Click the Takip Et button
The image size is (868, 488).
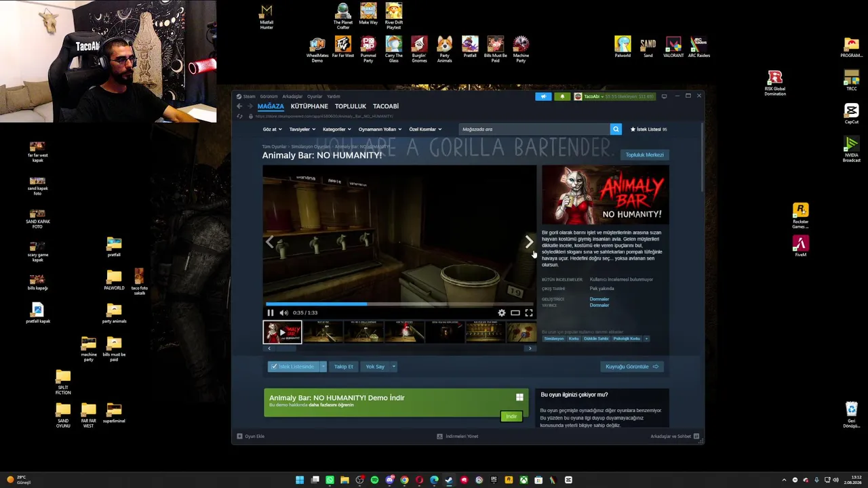344,367
